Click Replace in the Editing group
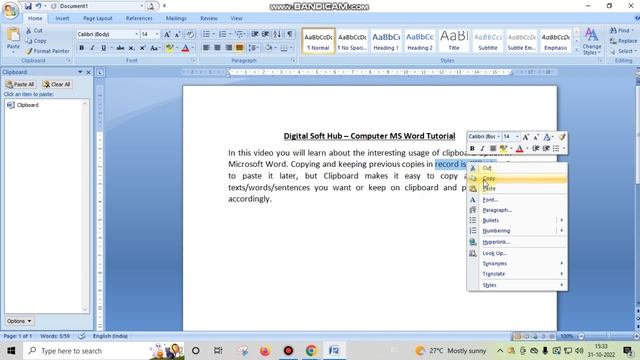Viewport: 640px width, 360px height. tap(623, 41)
